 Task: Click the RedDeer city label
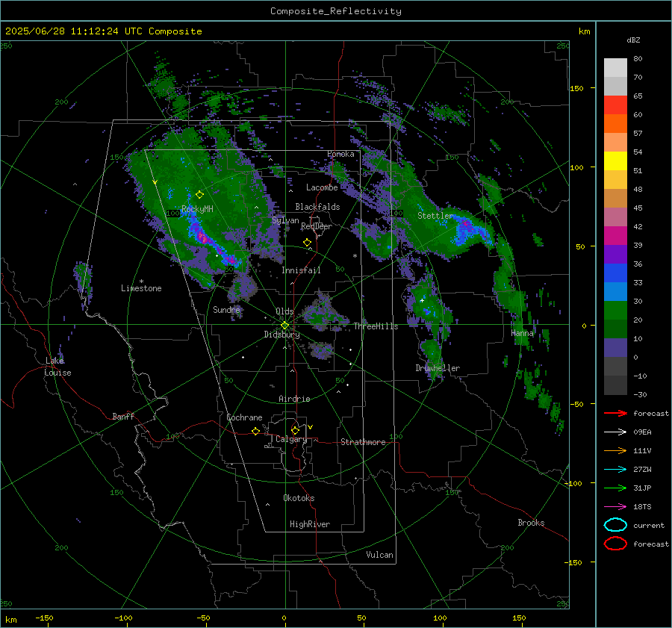click(x=317, y=226)
